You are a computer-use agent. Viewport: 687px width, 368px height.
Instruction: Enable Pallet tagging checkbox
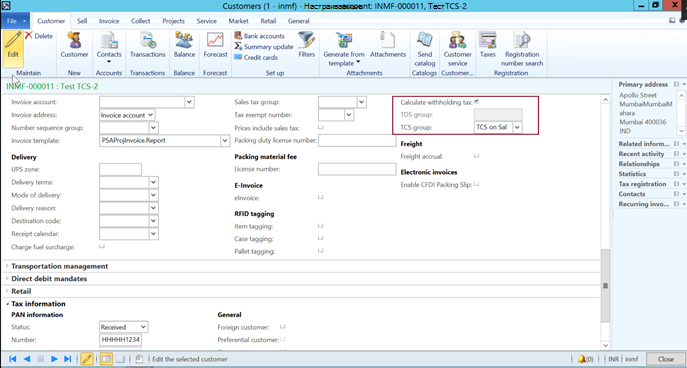tap(321, 251)
